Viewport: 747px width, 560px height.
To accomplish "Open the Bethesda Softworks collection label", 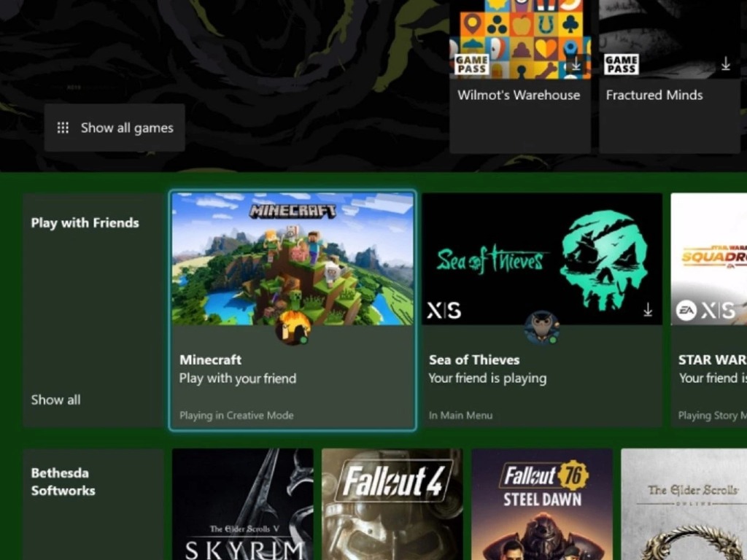I will [x=63, y=481].
